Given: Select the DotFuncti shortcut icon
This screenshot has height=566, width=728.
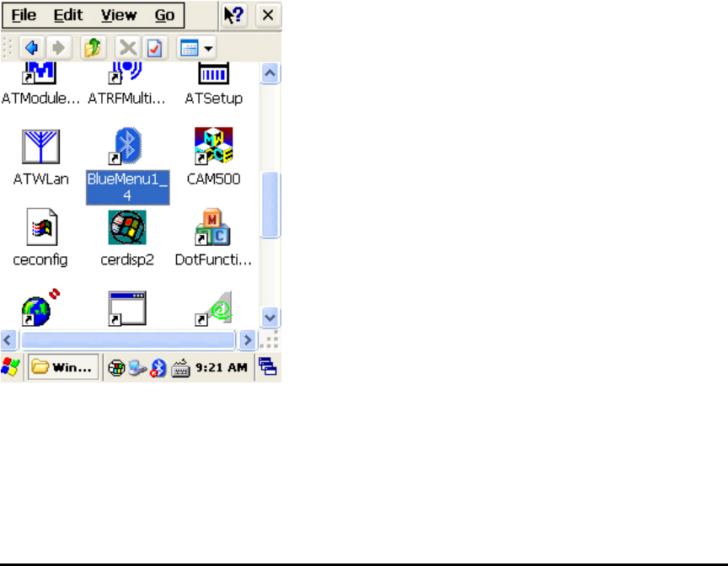Looking at the screenshot, I should click(x=212, y=227).
